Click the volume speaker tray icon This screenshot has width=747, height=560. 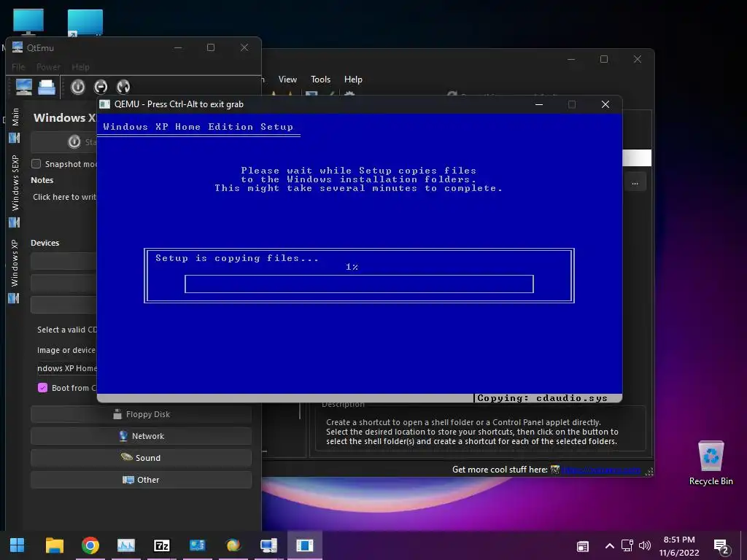(645, 545)
